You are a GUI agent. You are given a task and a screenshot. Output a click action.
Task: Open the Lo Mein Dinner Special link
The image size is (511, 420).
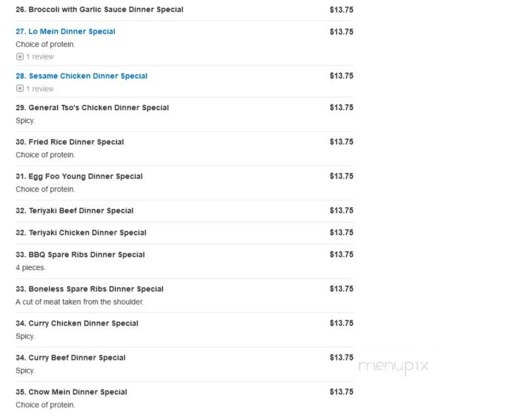pyautogui.click(x=66, y=31)
